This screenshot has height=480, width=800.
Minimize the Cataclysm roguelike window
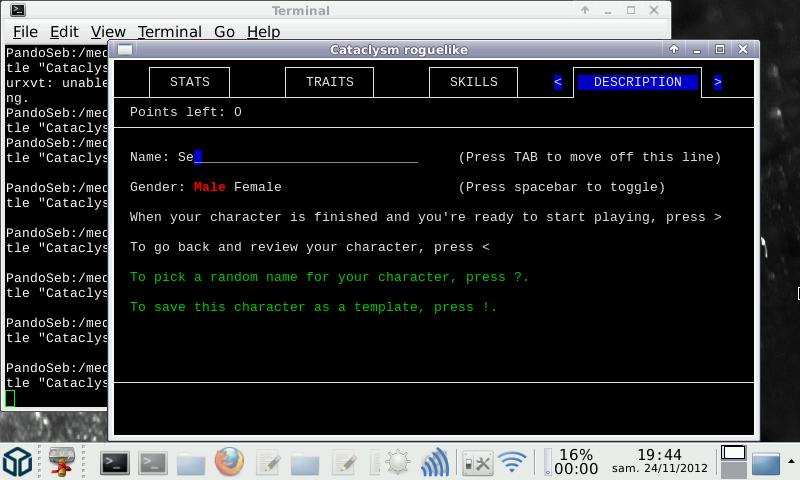click(x=697, y=49)
